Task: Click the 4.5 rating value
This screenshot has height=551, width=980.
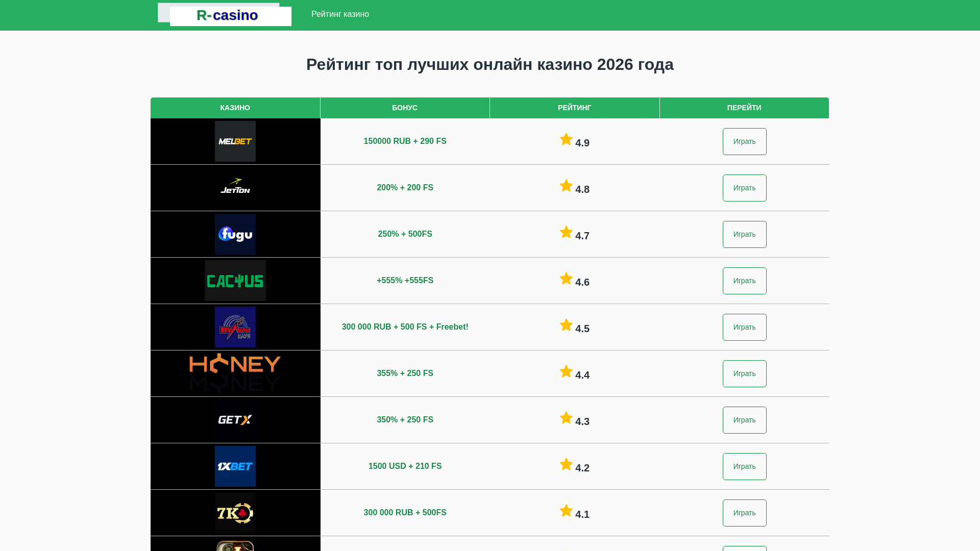Action: pos(582,329)
